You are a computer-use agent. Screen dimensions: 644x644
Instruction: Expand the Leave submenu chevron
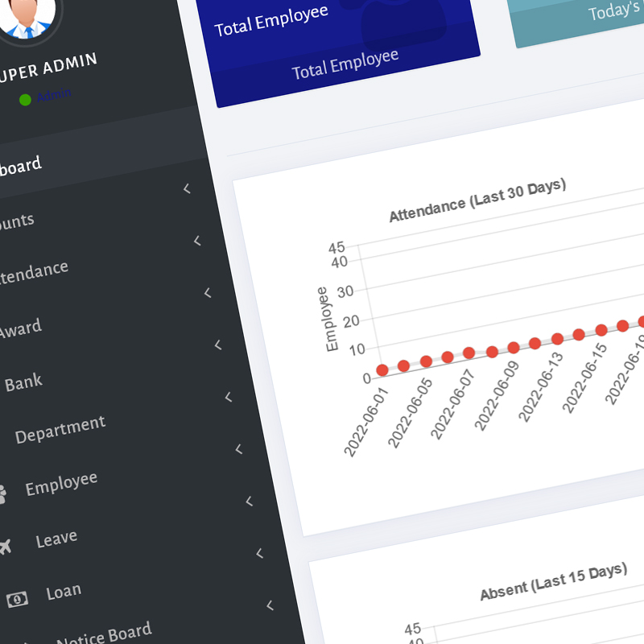pyautogui.click(x=250, y=501)
